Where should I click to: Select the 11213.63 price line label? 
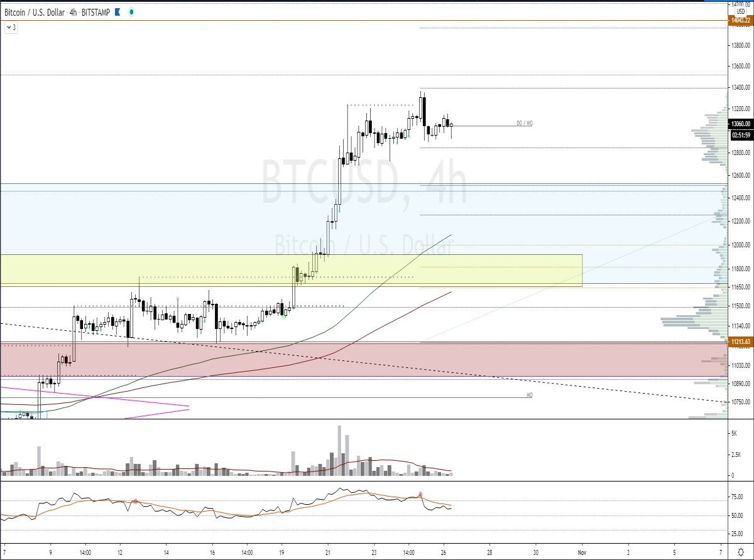[741, 342]
